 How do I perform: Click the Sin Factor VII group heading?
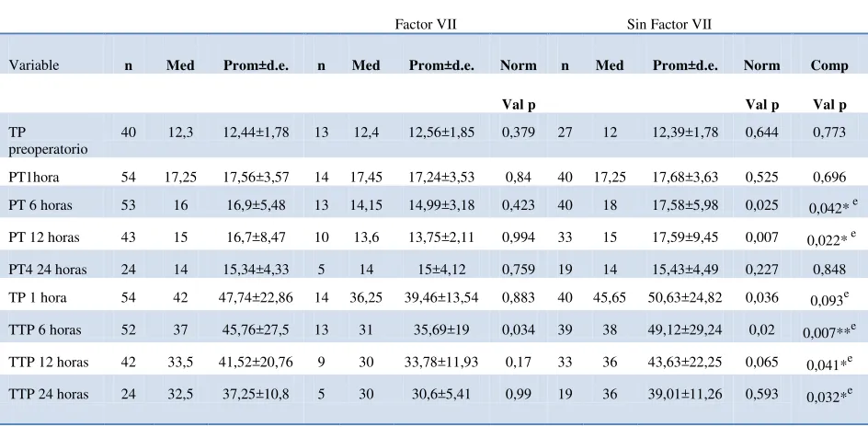[x=669, y=24]
